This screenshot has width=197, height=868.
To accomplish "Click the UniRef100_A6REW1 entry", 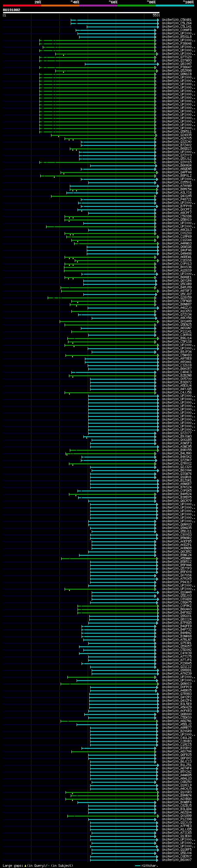I will click(176, 257).
